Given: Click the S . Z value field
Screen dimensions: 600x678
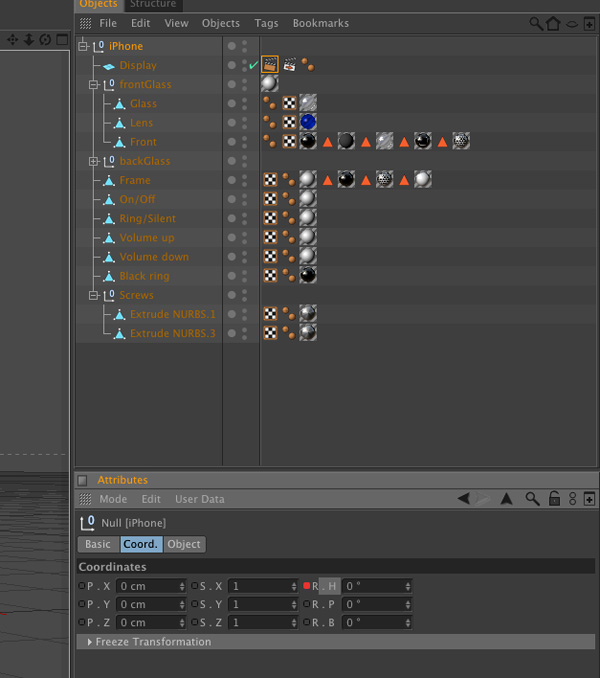Looking at the screenshot, I should click(263, 622).
